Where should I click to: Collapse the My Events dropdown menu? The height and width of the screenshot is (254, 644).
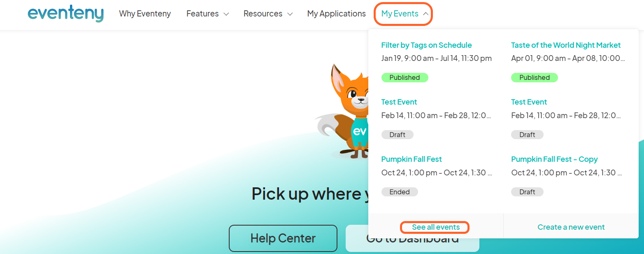(403, 14)
